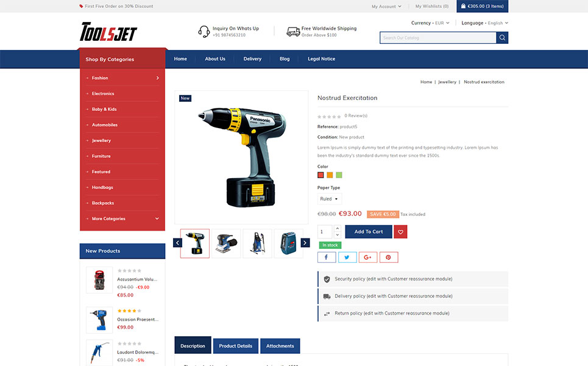Screen dimensions: 588x366
Task: Select the cordless drill thumbnail
Action: point(195,243)
